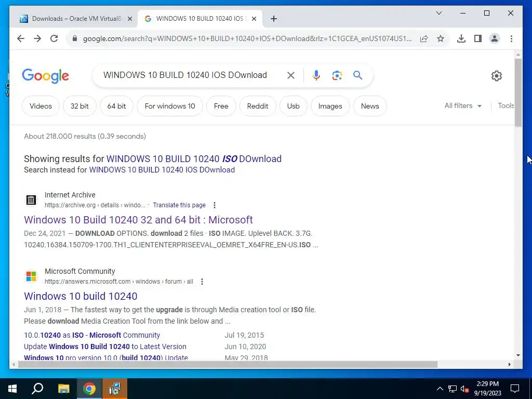Apply the Free filter chip
The image size is (532, 399).
(221, 106)
